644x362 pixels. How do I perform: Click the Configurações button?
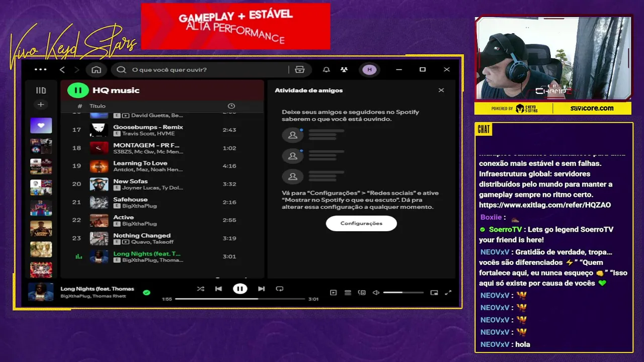[361, 223]
